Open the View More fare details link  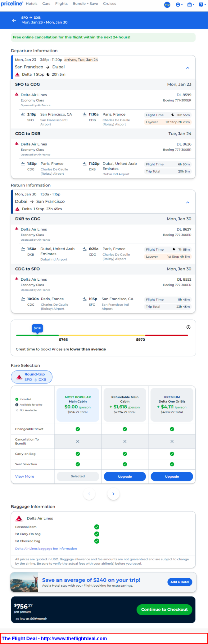tap(25, 476)
